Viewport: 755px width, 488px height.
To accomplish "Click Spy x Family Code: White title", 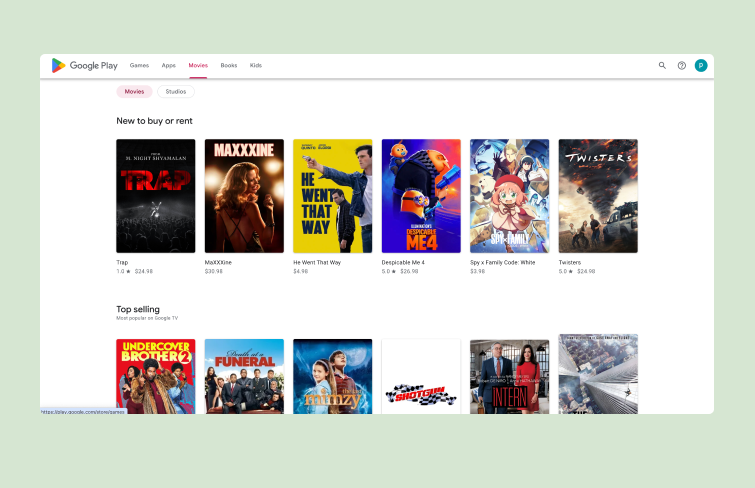I will 503,263.
